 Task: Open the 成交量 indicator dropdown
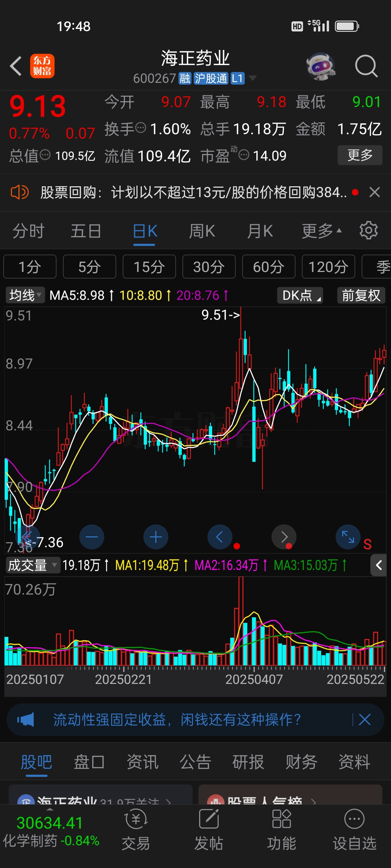point(33,565)
